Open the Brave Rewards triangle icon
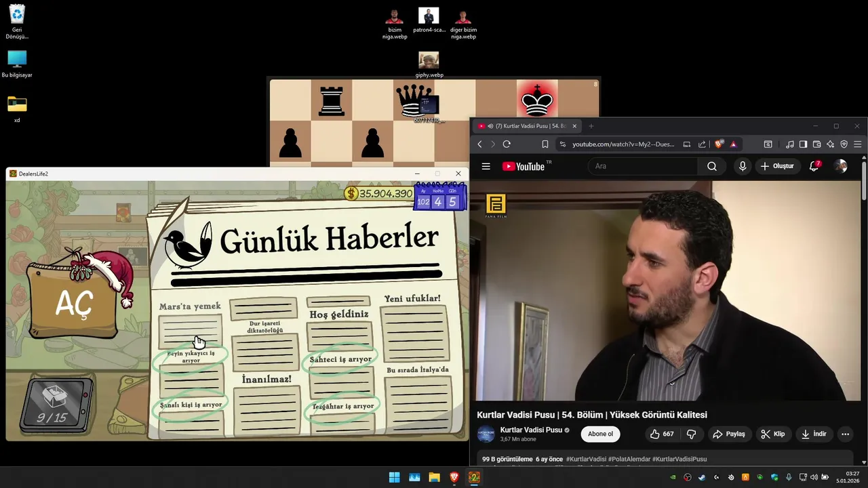Image resolution: width=868 pixels, height=488 pixels. pyautogui.click(x=733, y=144)
